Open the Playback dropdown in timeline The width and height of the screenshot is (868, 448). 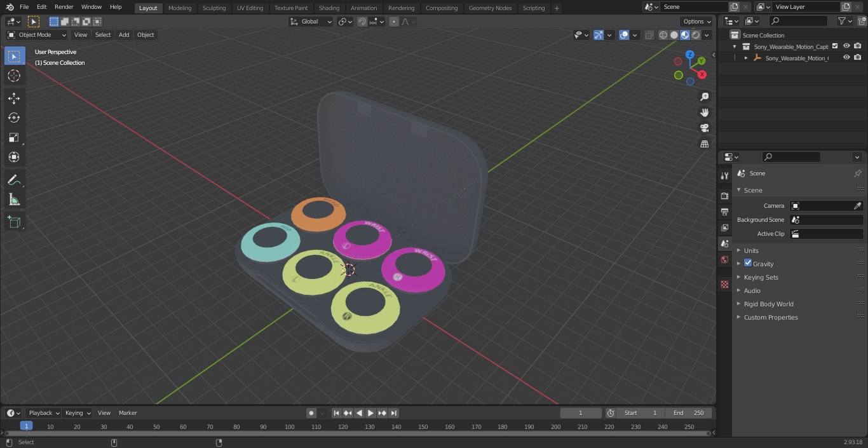tap(44, 413)
